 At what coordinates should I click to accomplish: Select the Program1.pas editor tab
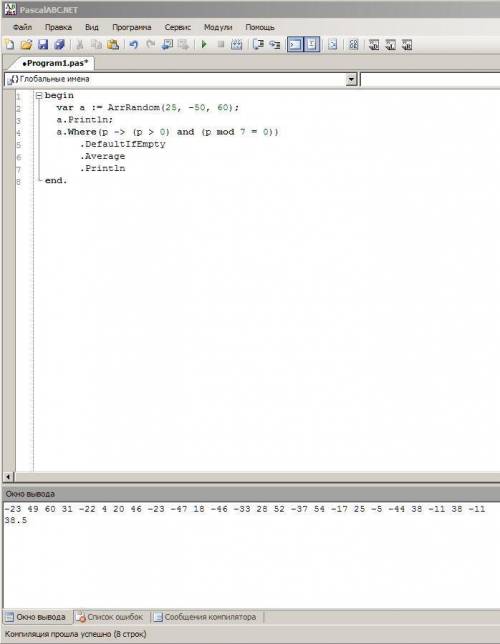point(55,63)
